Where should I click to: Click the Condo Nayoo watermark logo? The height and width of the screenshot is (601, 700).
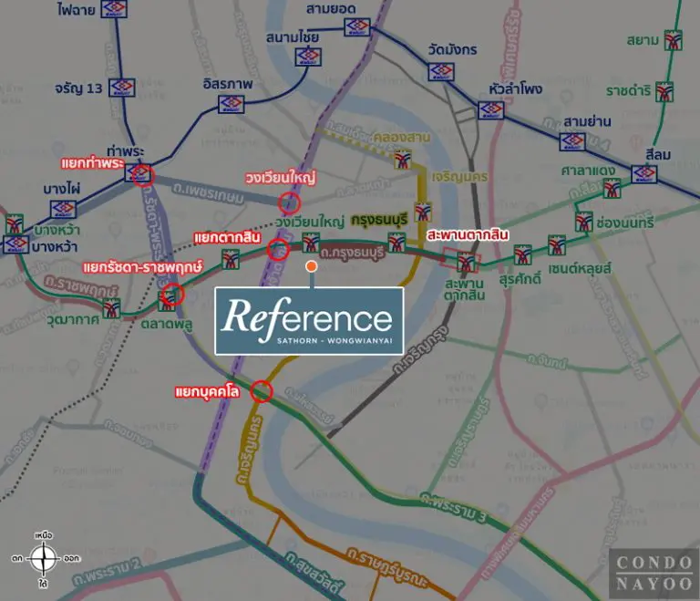click(654, 574)
